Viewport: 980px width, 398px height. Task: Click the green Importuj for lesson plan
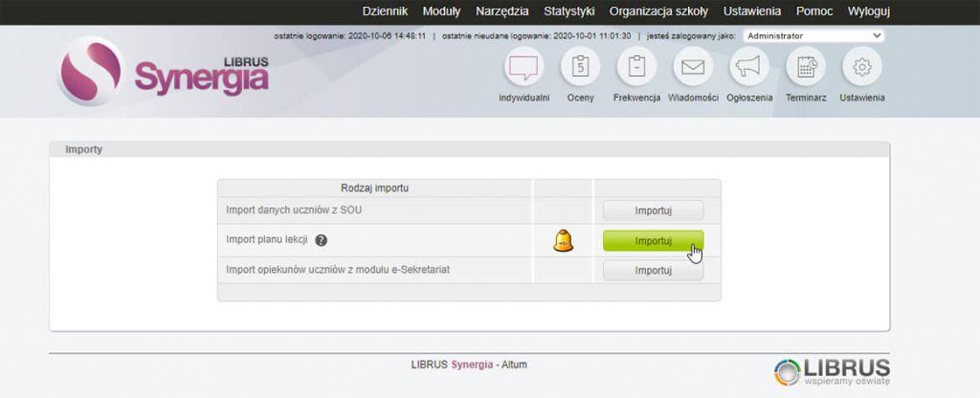(653, 240)
